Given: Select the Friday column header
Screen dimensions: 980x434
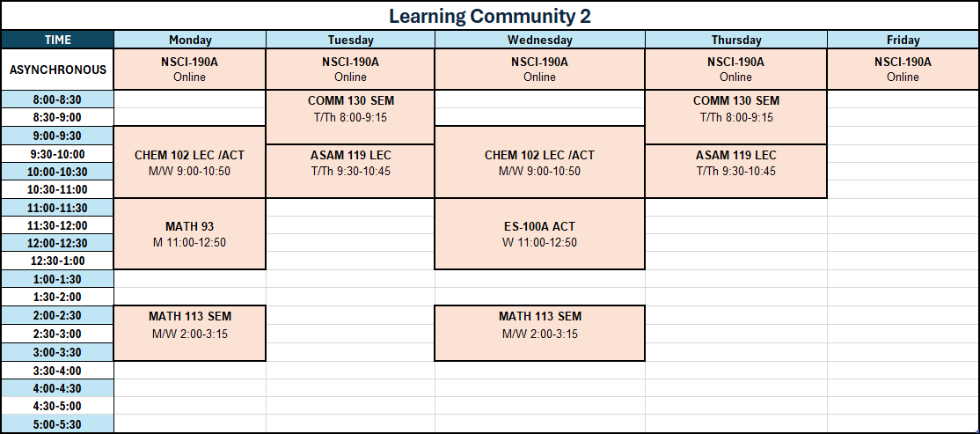Looking at the screenshot, I should pyautogui.click(x=903, y=40).
